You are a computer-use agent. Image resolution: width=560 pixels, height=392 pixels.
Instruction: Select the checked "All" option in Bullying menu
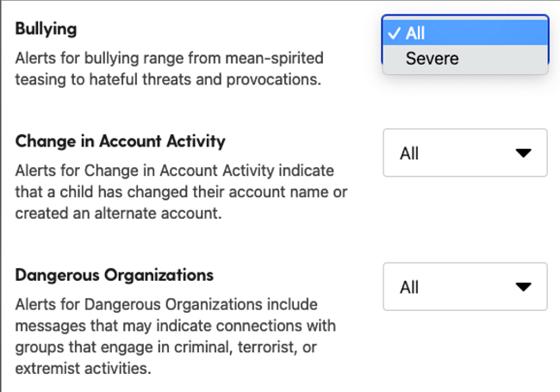coord(465,34)
